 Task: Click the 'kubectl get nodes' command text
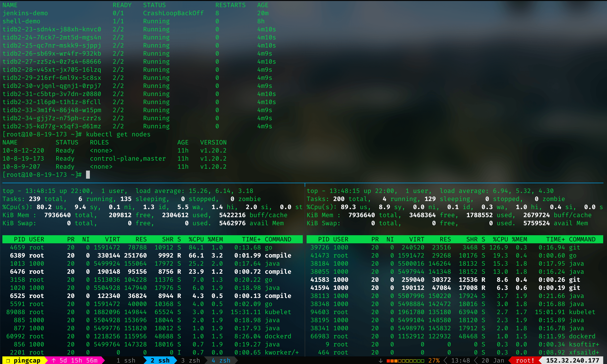[x=118, y=134]
